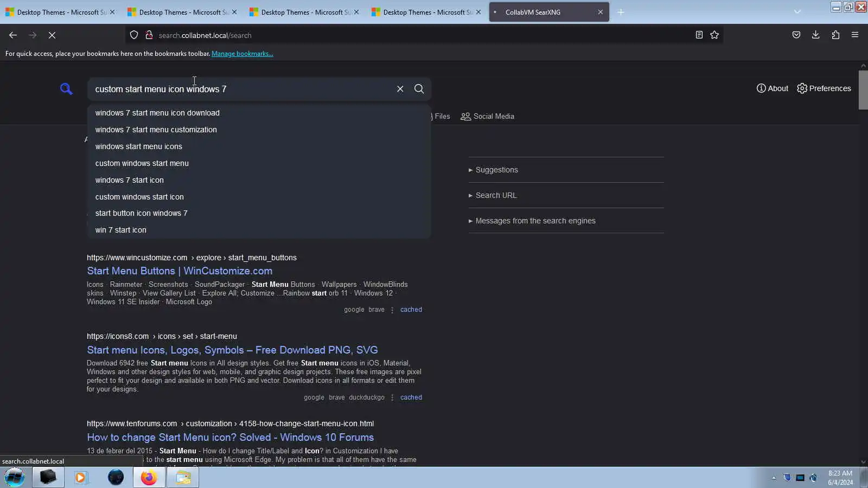Click the blue shield tray icon

click(x=787, y=478)
